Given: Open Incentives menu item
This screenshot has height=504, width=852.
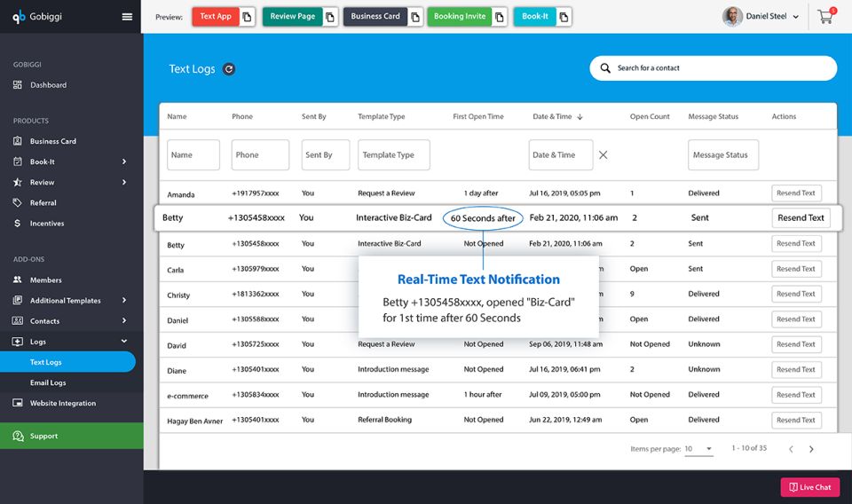Looking at the screenshot, I should tap(47, 224).
